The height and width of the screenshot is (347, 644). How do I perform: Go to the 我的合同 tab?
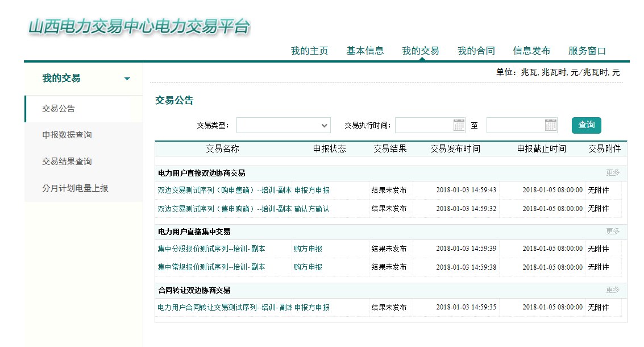tap(476, 51)
